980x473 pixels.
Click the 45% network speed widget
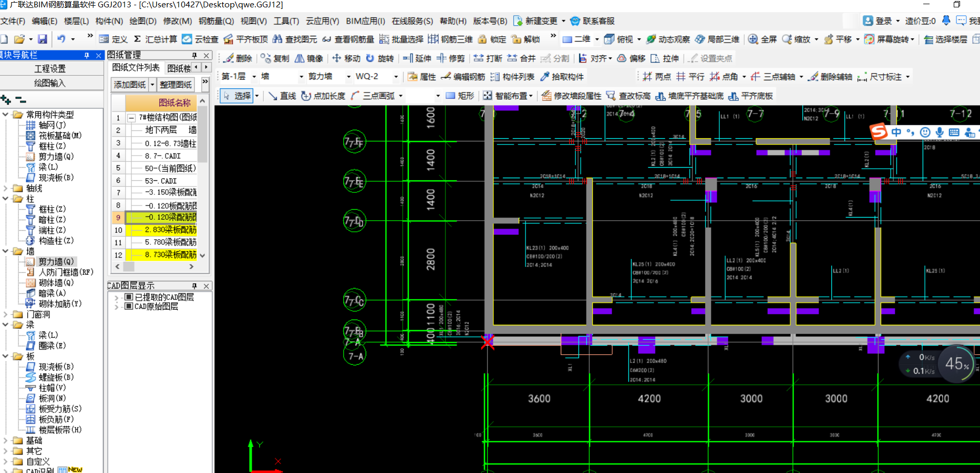pos(956,364)
